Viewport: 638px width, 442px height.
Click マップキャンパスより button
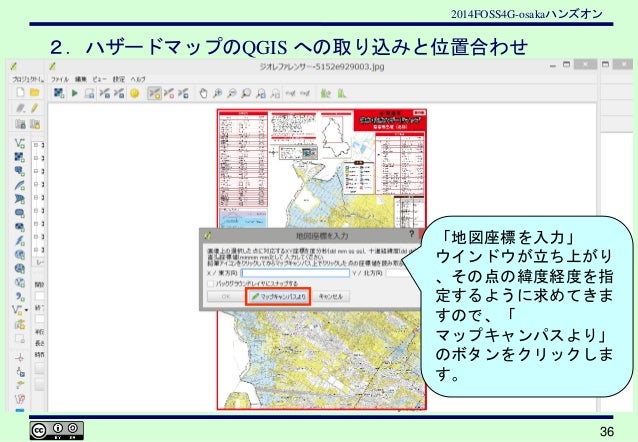[x=278, y=296]
